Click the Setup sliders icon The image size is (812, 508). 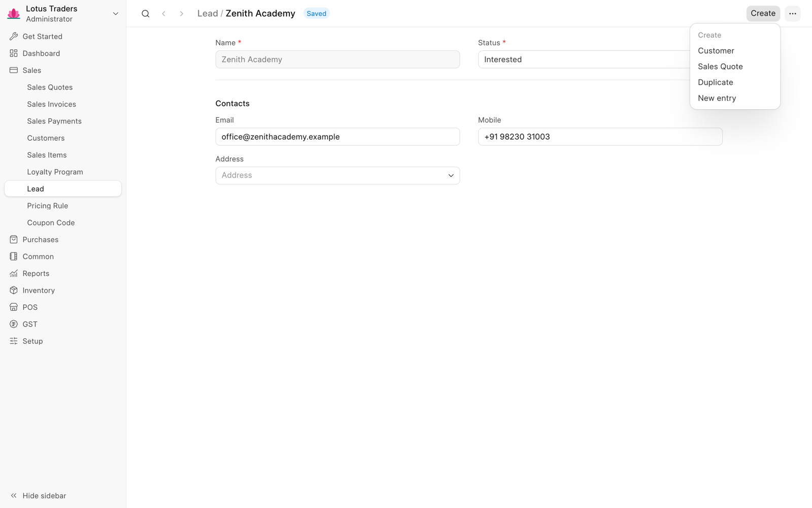[x=14, y=341]
